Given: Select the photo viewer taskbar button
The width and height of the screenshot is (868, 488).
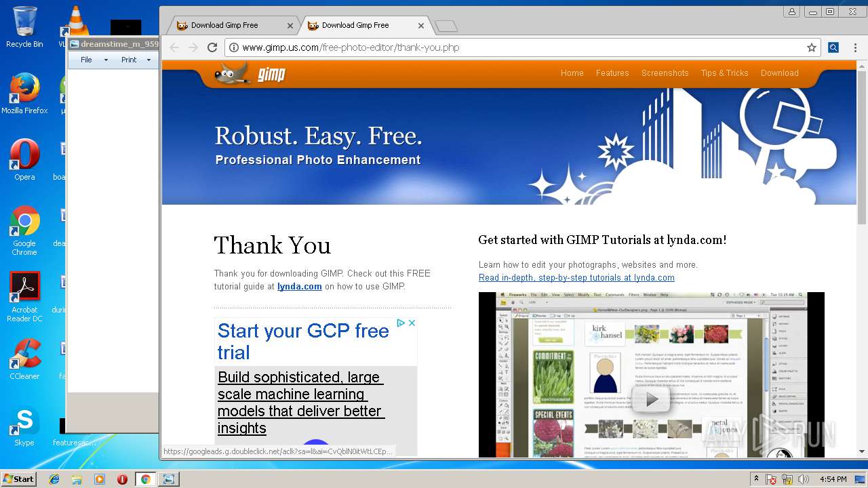Looking at the screenshot, I should point(168,479).
